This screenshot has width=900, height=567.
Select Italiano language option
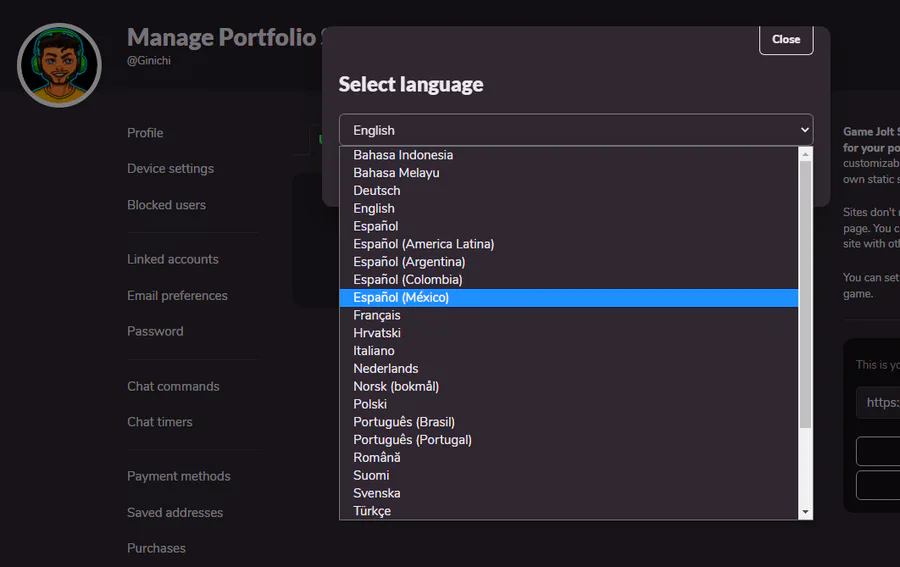point(374,351)
